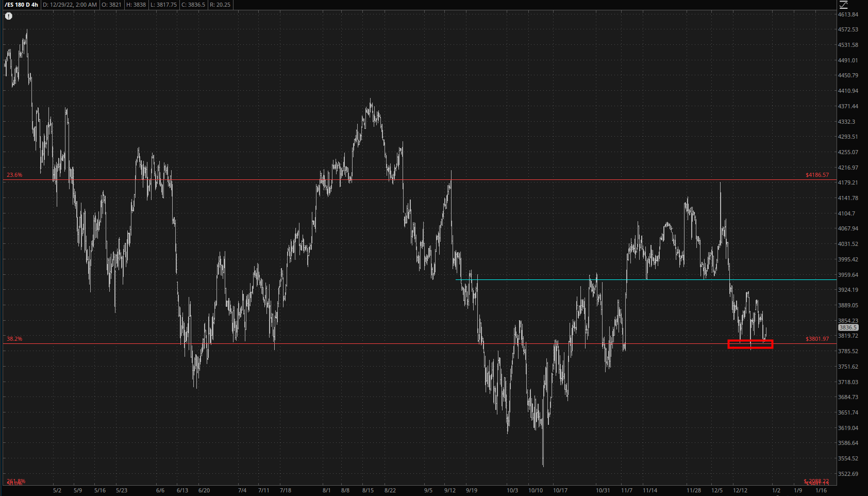Click the $4186.57 Fibonacci price label
This screenshot has width=868, height=496.
817,175
